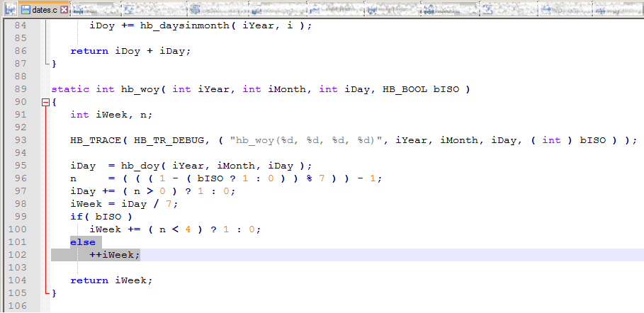Close the dates.c tab
Viewport: 644px width, 313px height.
[64, 10]
